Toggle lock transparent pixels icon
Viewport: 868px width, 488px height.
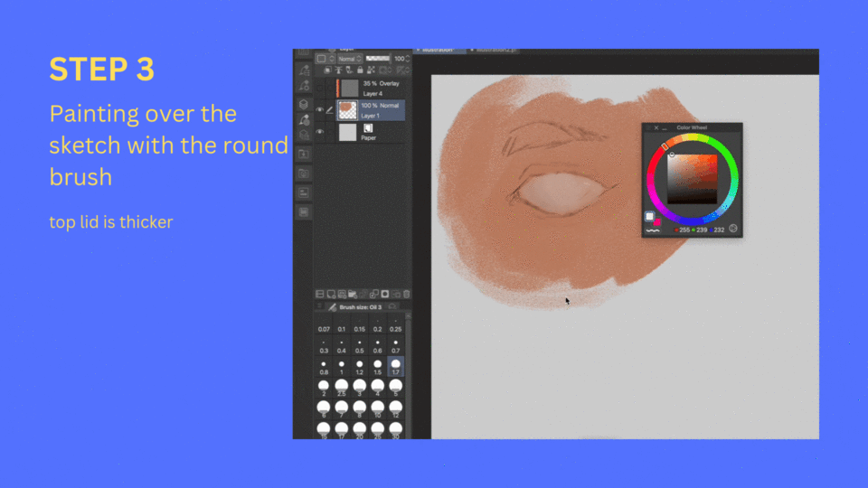coord(371,70)
